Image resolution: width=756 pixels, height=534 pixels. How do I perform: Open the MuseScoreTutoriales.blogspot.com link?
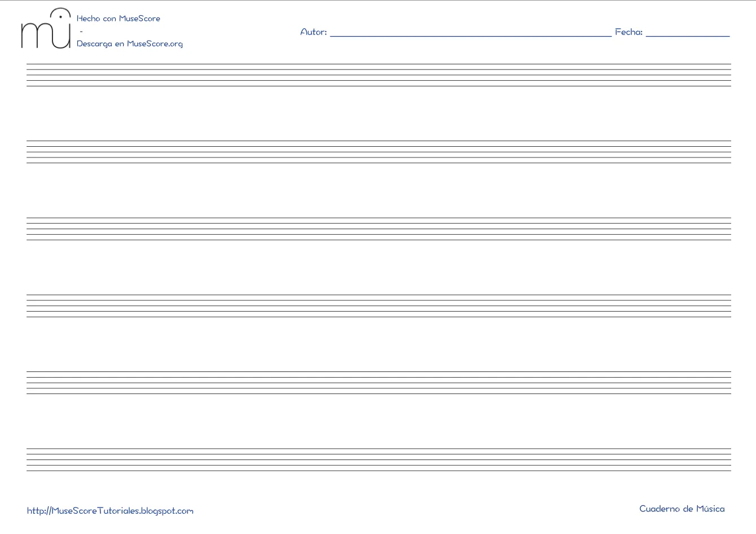click(110, 511)
